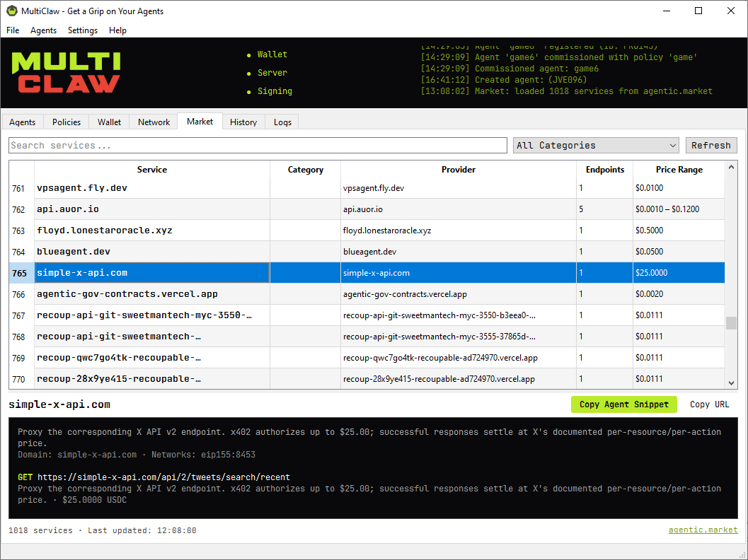Switch to the History tab
The width and height of the screenshot is (748, 560).
(243, 122)
